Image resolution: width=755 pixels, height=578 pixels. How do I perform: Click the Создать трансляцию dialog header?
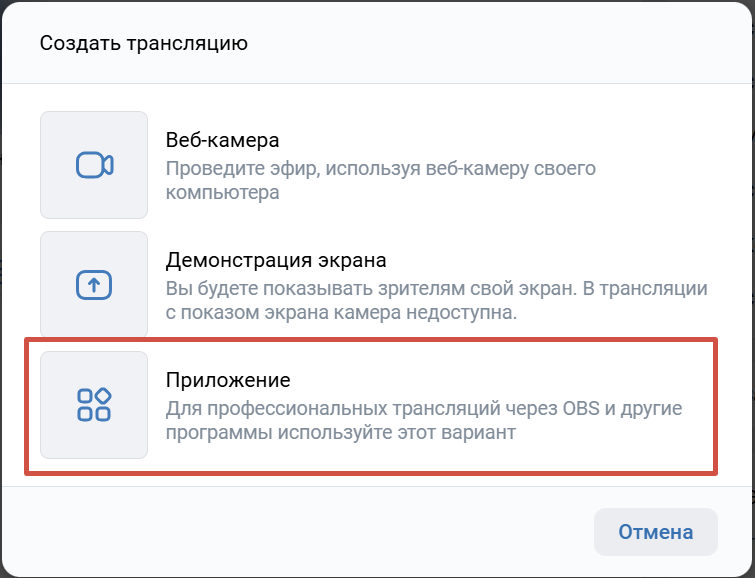143,43
